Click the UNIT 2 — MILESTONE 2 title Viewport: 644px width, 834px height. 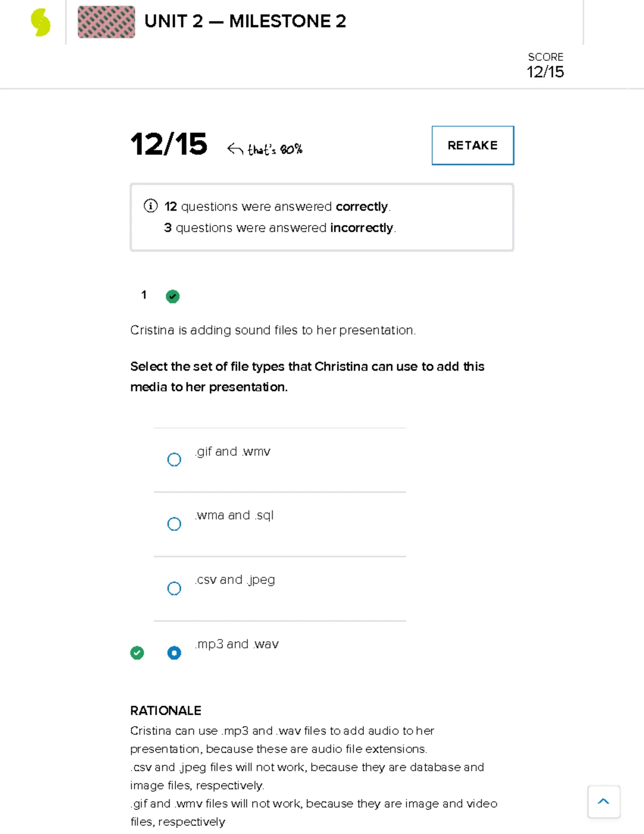(x=245, y=21)
